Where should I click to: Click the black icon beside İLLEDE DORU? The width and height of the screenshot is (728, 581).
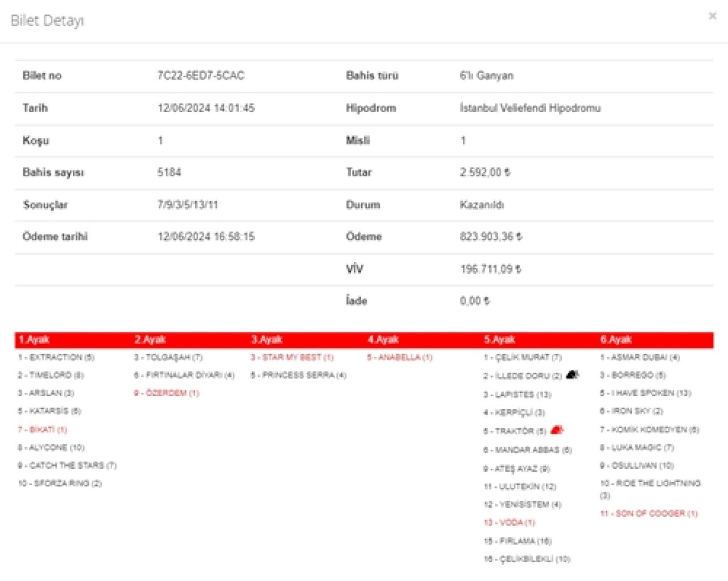pyautogui.click(x=572, y=374)
